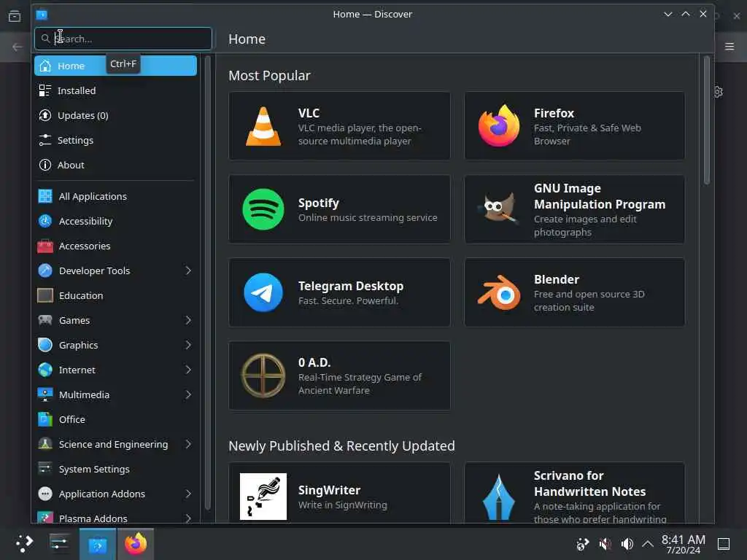Viewport: 747px width, 560px height.
Task: Open Discover Settings page
Action: click(x=115, y=140)
